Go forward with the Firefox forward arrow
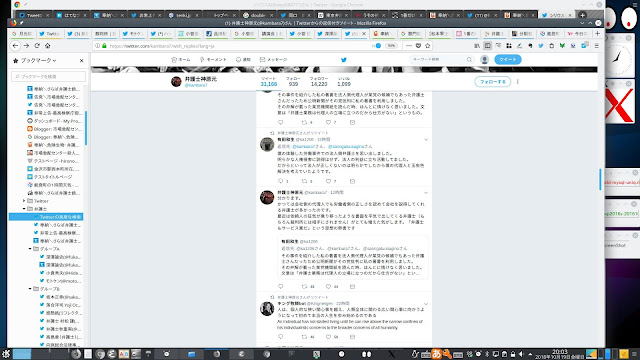Image resolution: width=640 pixels, height=360 pixels. (26, 46)
